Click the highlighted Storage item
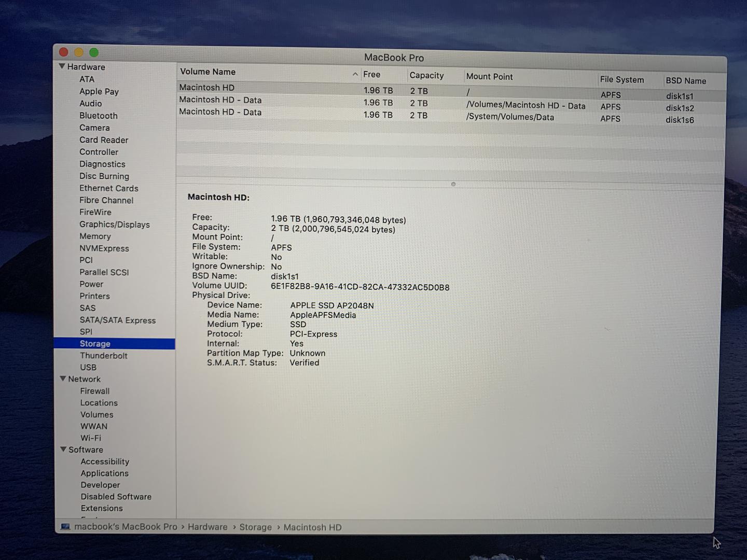Image resolution: width=747 pixels, height=560 pixels. pos(115,344)
